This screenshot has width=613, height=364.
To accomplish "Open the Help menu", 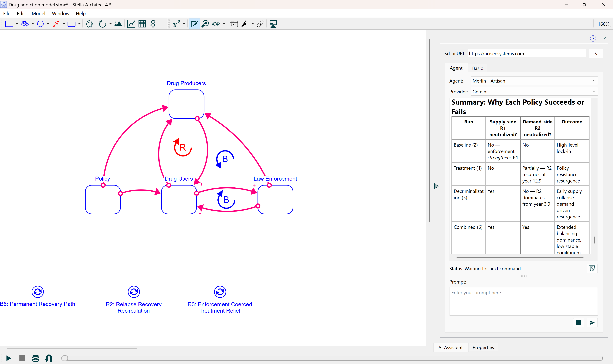I will pyautogui.click(x=81, y=14).
